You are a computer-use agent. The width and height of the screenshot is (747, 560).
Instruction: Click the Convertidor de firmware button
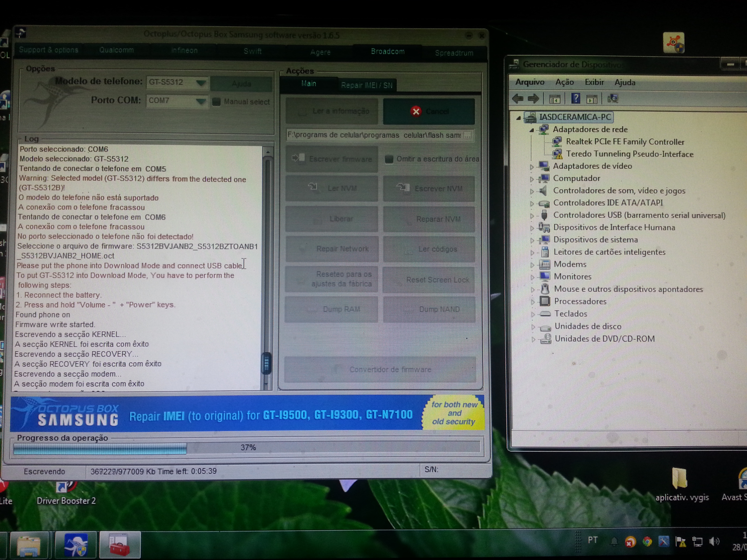tap(380, 370)
